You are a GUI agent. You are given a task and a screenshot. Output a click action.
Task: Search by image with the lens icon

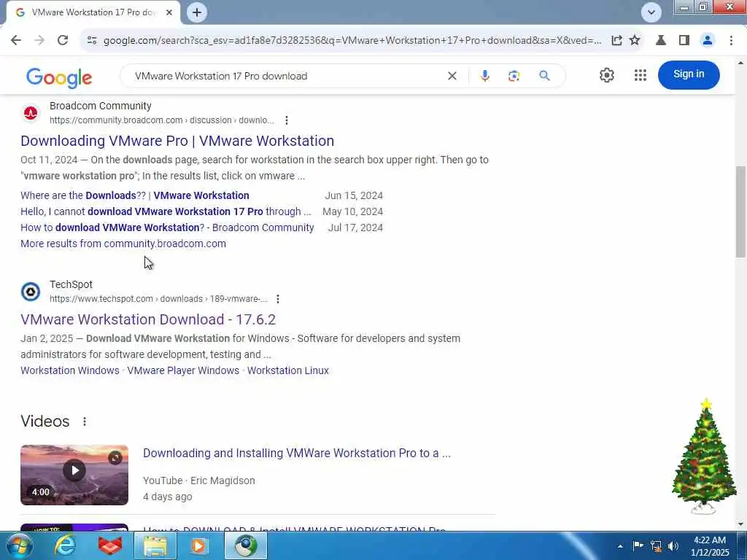514,76
